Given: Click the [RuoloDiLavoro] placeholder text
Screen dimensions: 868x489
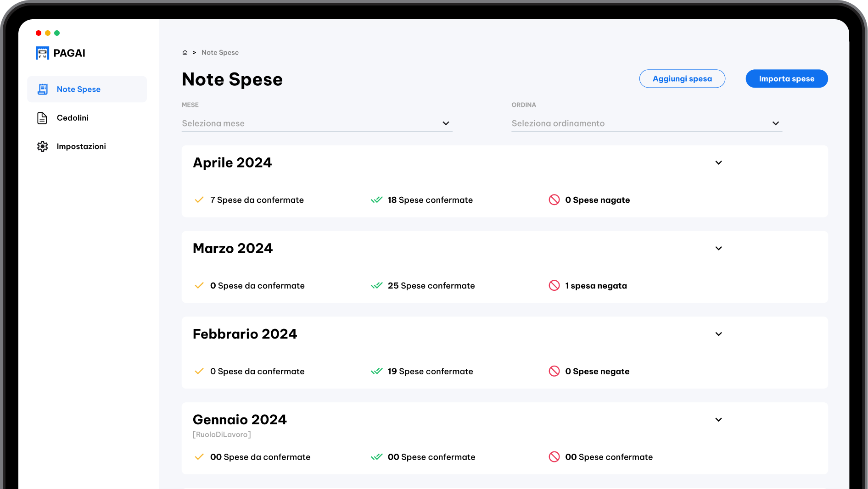Looking at the screenshot, I should tap(222, 435).
